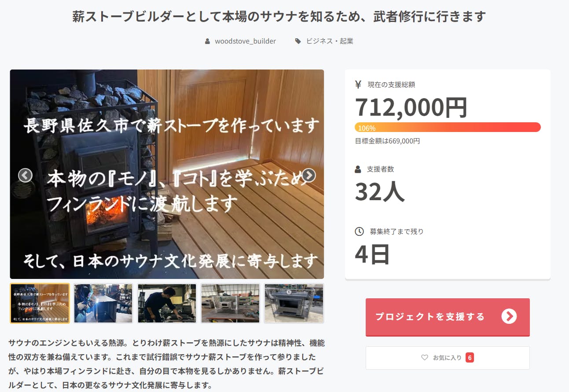Open the woodstove_builder author profile link

(x=245, y=41)
